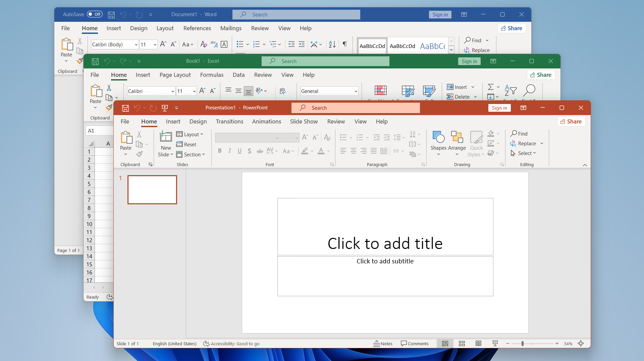Expand the Layout dropdown in Slides group
644x361 pixels.
(x=190, y=134)
